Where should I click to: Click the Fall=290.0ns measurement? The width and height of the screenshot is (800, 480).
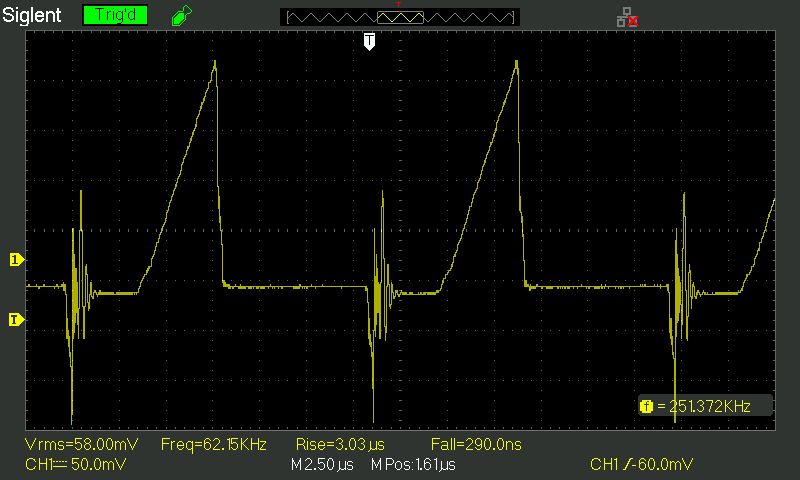coord(476,444)
